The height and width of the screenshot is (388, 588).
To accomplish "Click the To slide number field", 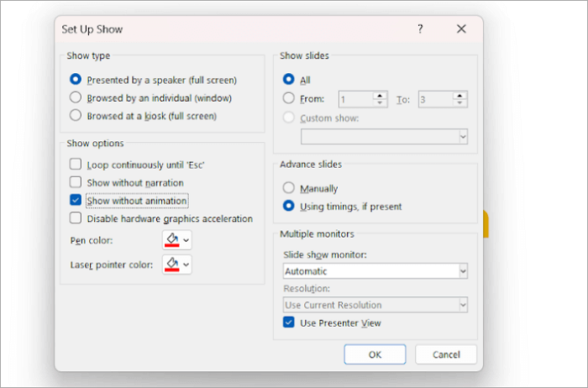I will pos(431,99).
